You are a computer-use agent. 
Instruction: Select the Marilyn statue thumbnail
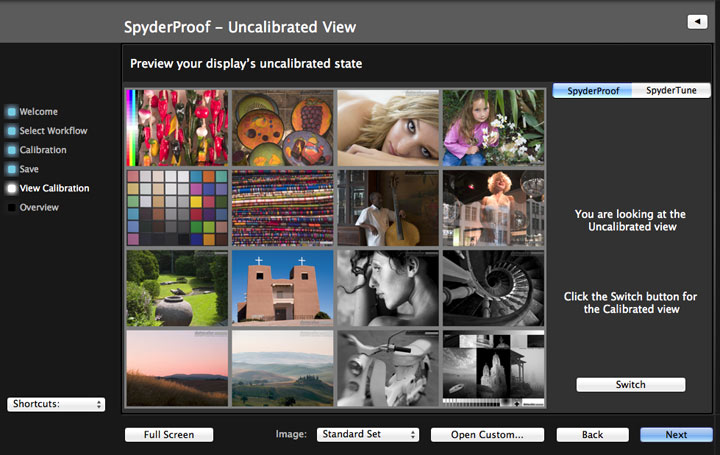pyautogui.click(x=494, y=208)
